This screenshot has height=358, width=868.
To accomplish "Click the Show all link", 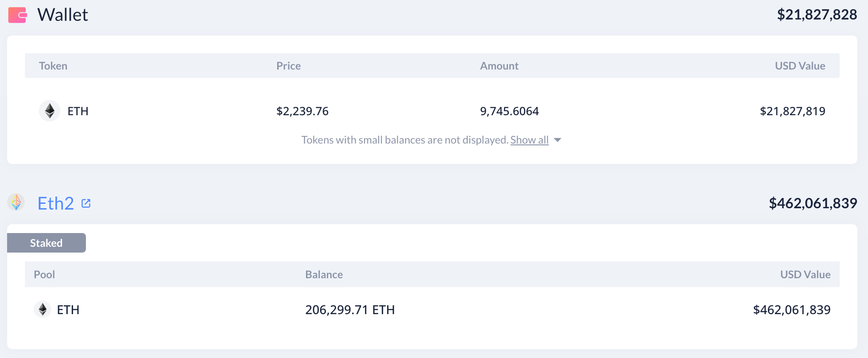I will 529,140.
